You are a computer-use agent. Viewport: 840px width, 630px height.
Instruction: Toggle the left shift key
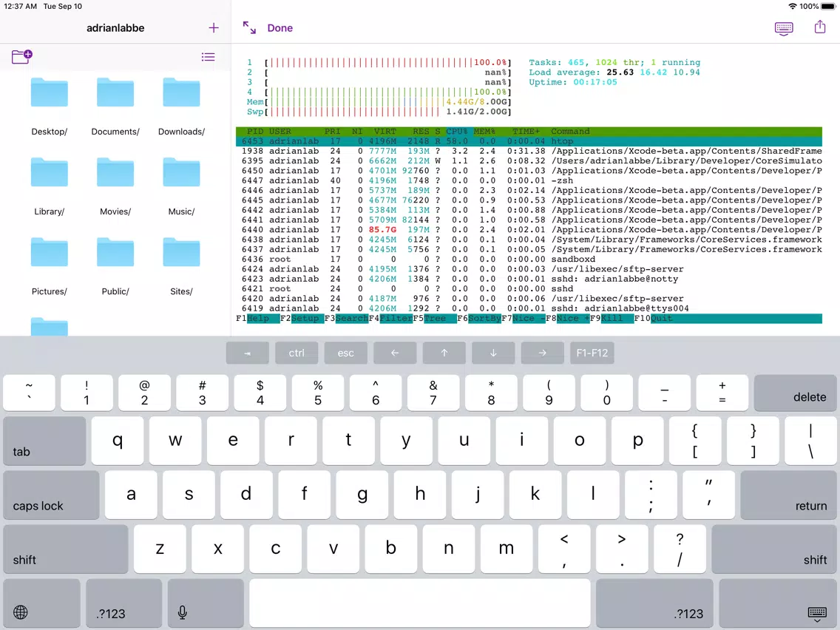click(x=66, y=549)
